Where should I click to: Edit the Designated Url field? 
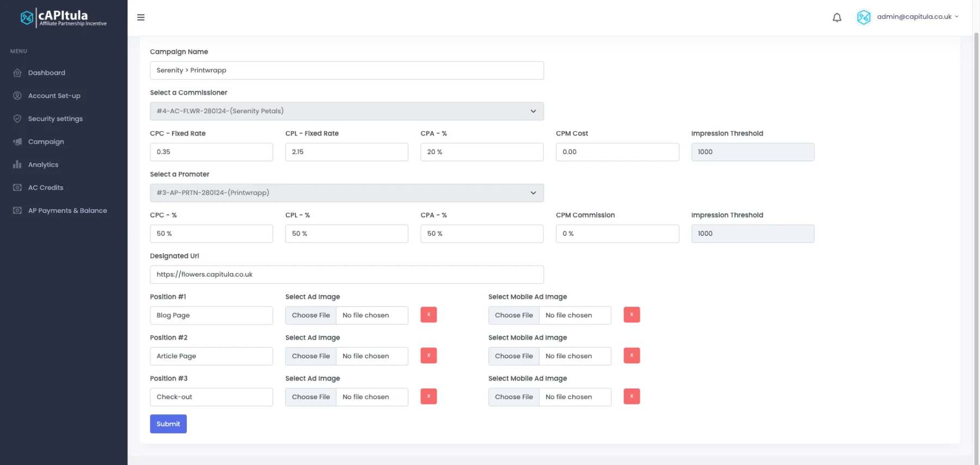click(x=347, y=274)
